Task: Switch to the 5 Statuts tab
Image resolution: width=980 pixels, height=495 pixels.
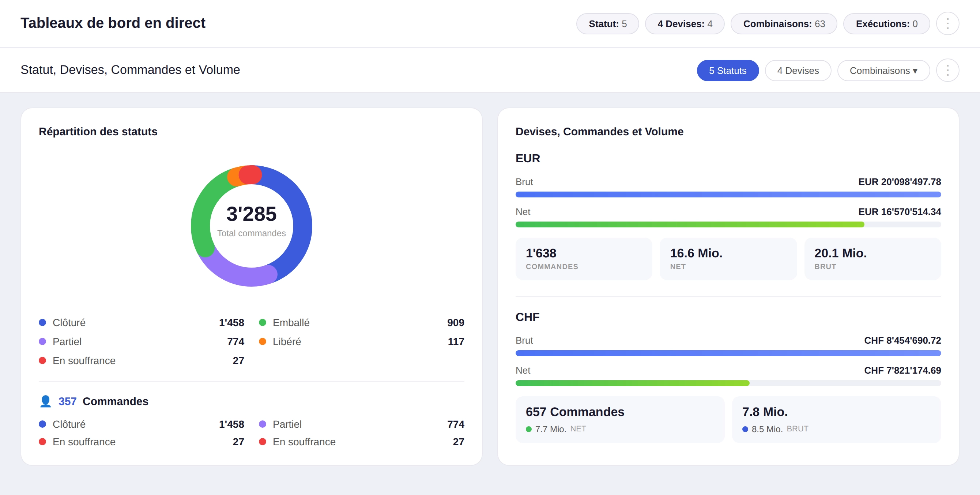Action: click(727, 71)
